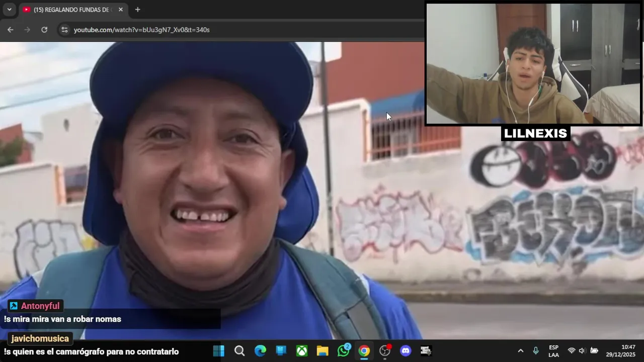
Task: Reload the current YouTube page
Action: coord(44,30)
